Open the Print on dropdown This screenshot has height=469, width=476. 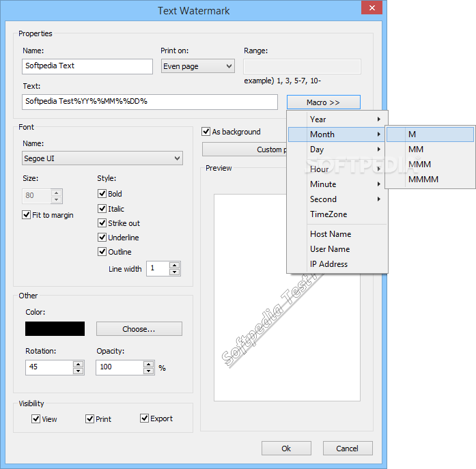198,66
